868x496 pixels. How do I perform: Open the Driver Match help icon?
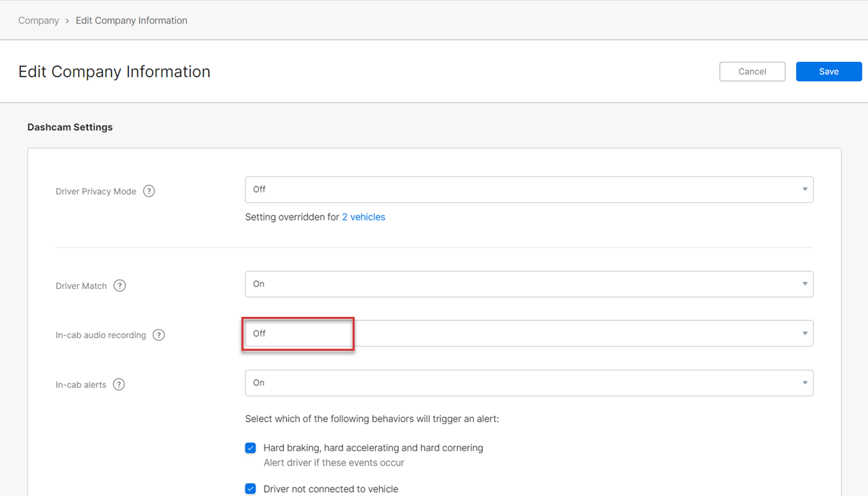coord(119,286)
